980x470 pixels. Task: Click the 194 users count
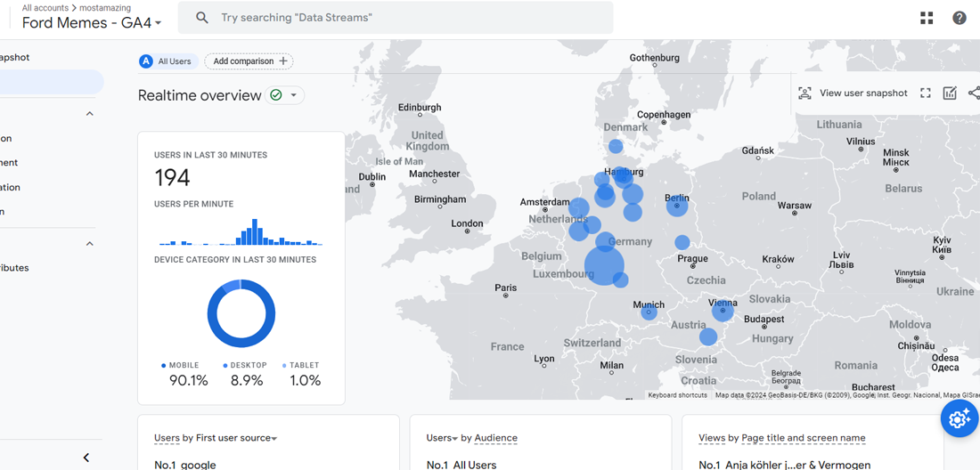172,178
